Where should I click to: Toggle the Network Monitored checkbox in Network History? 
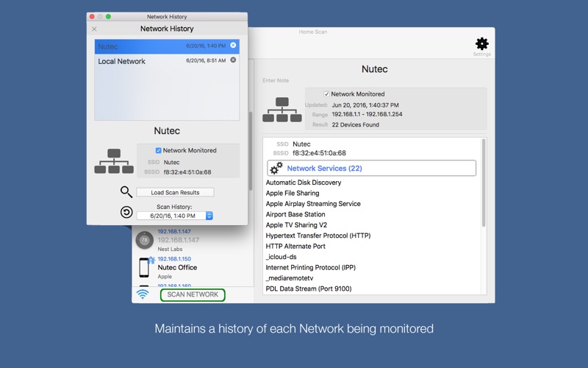pyautogui.click(x=159, y=151)
